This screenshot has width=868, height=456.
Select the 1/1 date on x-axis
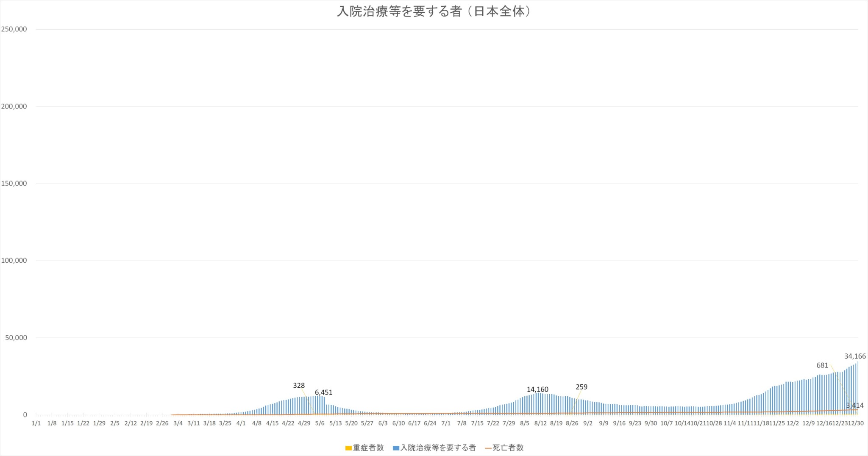[x=36, y=423]
